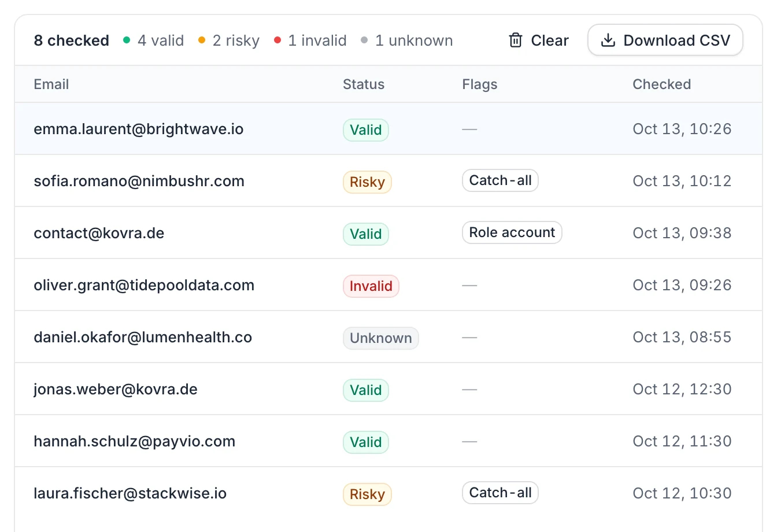
Task: Click the Status column header
Action: pyautogui.click(x=364, y=84)
